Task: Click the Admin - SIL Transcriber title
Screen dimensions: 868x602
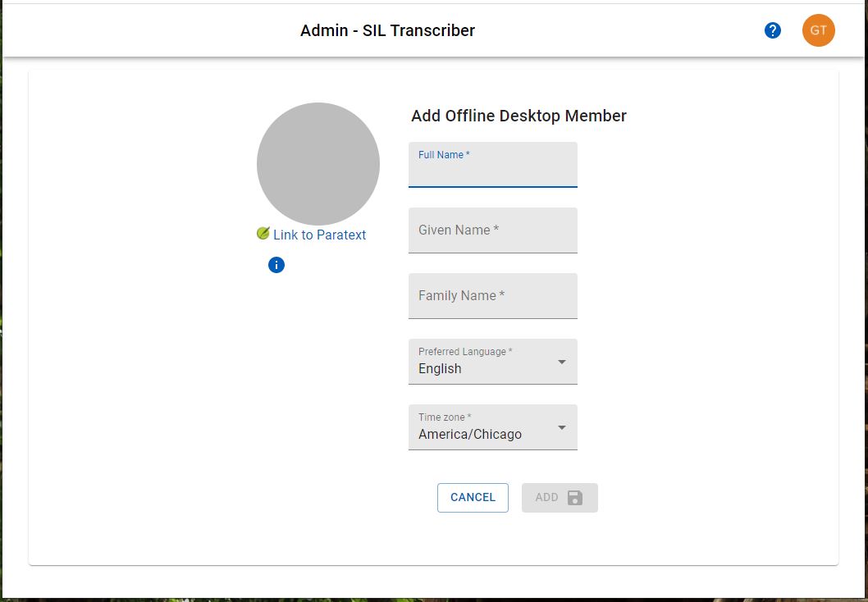Action: (x=387, y=30)
